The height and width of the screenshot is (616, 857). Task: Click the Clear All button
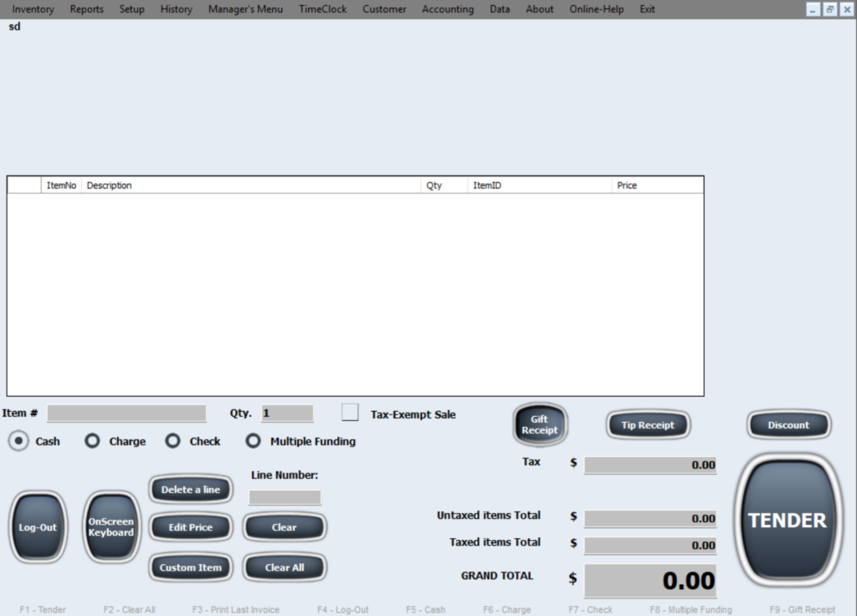[285, 567]
